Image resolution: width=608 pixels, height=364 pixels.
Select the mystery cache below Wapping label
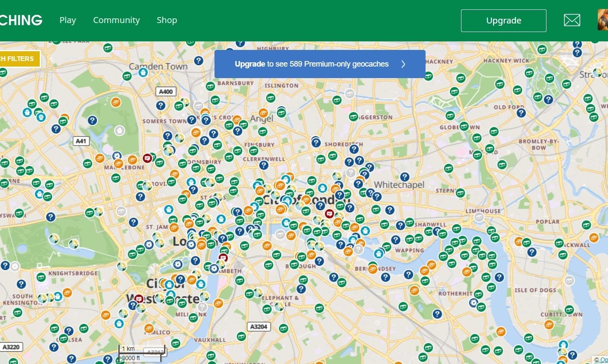(408, 274)
